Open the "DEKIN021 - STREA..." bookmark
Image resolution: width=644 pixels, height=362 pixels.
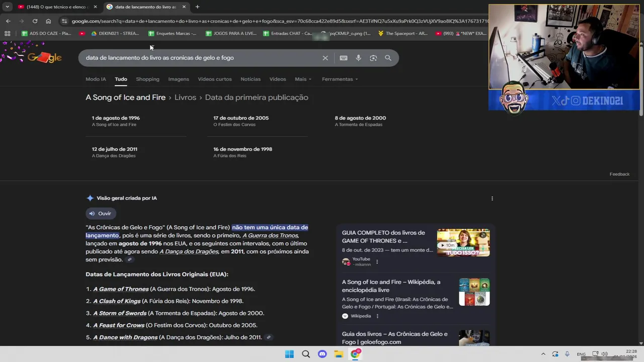click(115, 33)
